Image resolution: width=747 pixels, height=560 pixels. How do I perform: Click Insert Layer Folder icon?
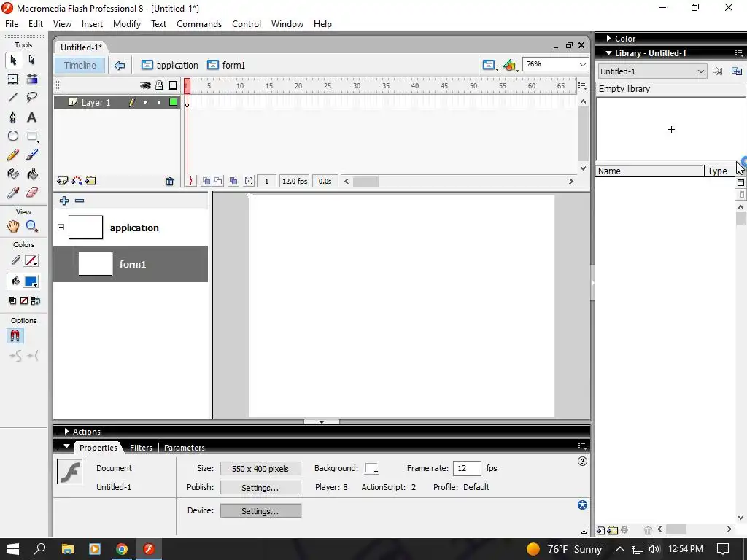(x=90, y=181)
